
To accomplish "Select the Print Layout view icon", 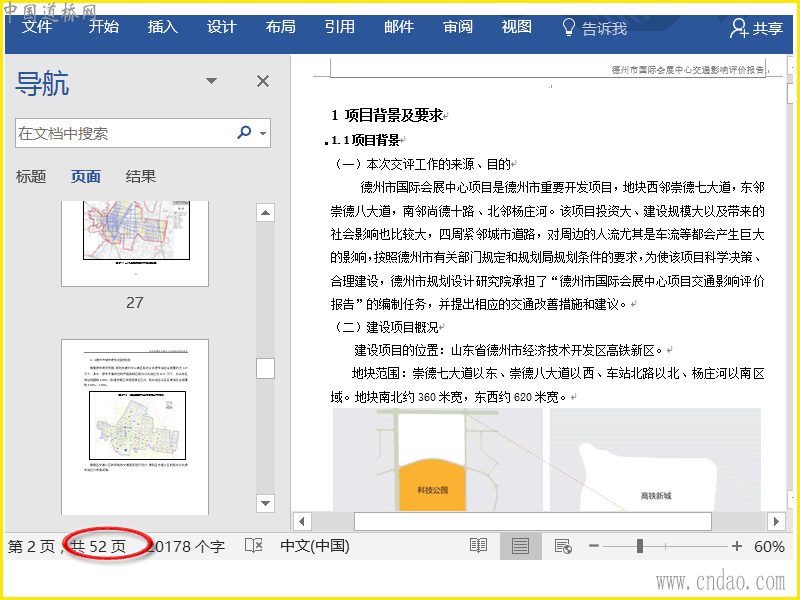I will (x=520, y=546).
